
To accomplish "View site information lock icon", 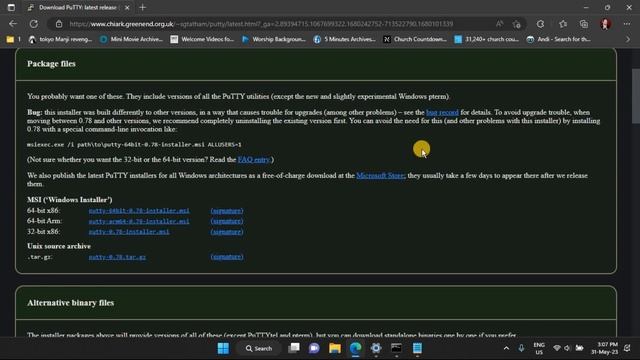I will coord(59,24).
